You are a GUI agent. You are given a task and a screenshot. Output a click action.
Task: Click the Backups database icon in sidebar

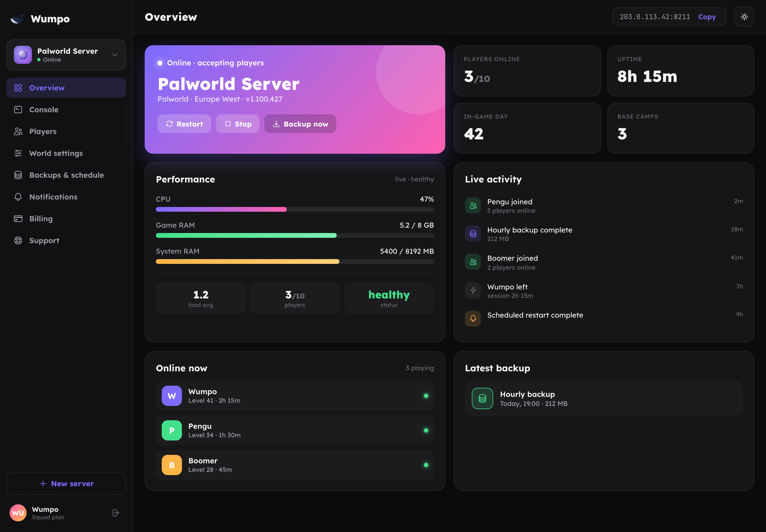(18, 175)
